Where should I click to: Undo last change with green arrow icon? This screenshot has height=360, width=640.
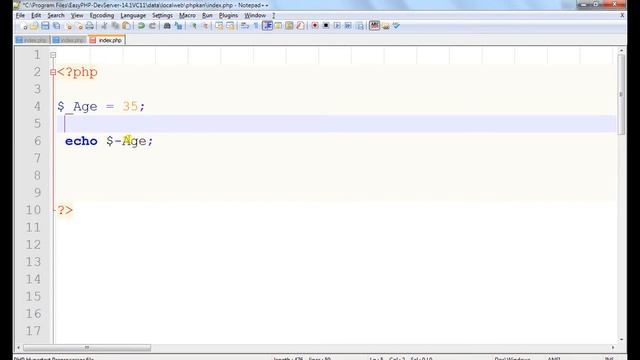pos(141,26)
